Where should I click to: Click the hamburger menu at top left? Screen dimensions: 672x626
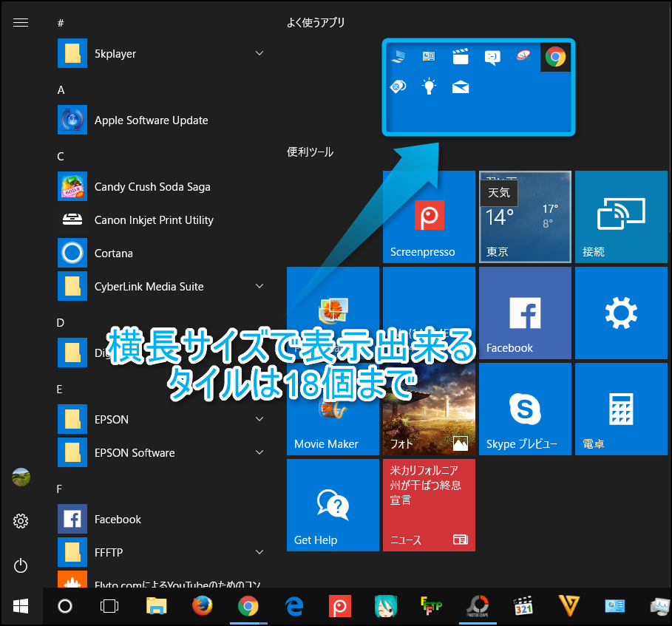click(x=21, y=23)
